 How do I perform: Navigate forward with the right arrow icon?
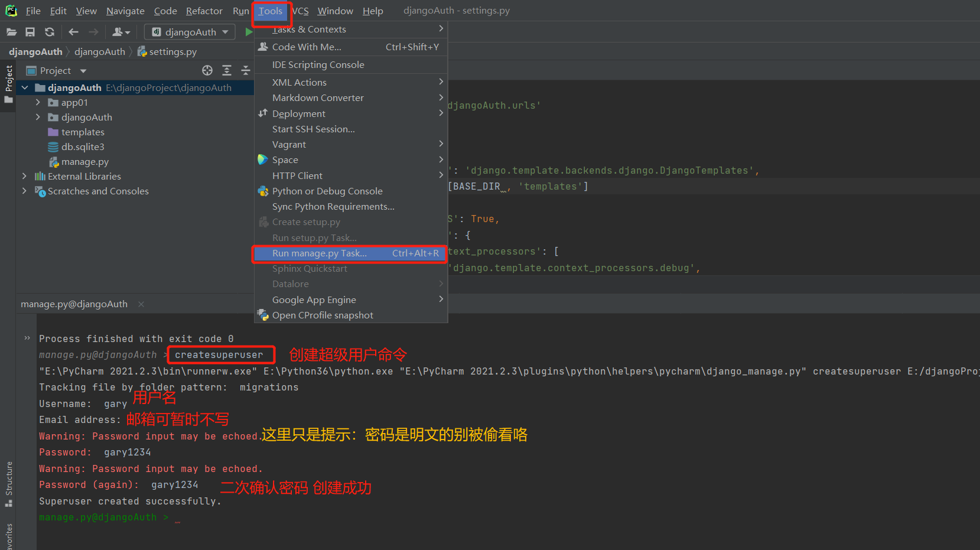tap(93, 32)
